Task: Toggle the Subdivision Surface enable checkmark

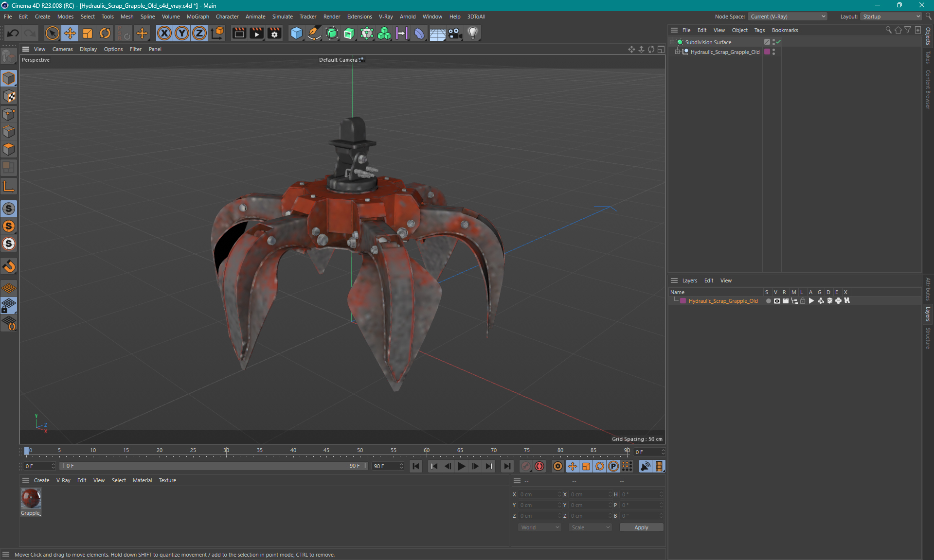Action: (779, 42)
